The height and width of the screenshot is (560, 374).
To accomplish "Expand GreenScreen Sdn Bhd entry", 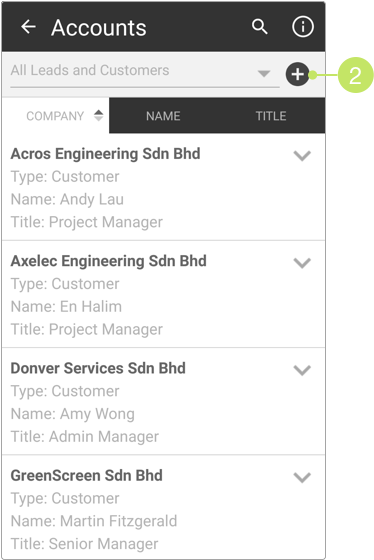I will point(302,477).
